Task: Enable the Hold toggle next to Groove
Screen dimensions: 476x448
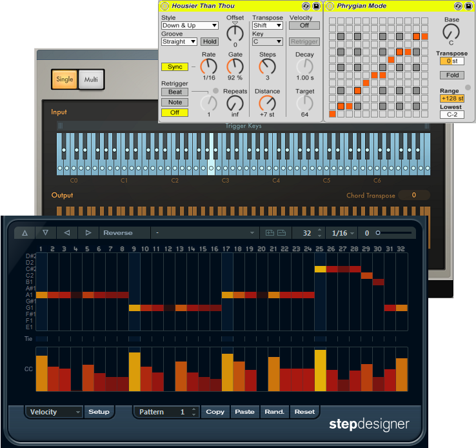Action: pyautogui.click(x=209, y=41)
